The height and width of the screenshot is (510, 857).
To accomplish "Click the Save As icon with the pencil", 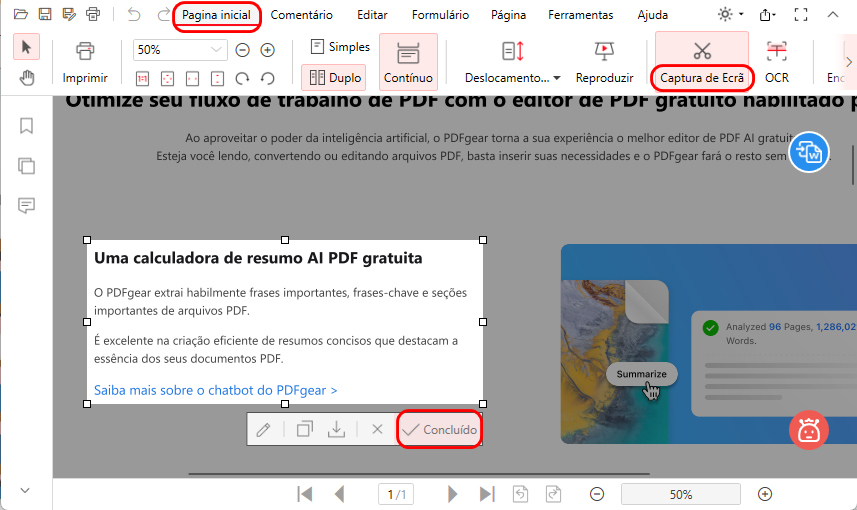I will 69,14.
